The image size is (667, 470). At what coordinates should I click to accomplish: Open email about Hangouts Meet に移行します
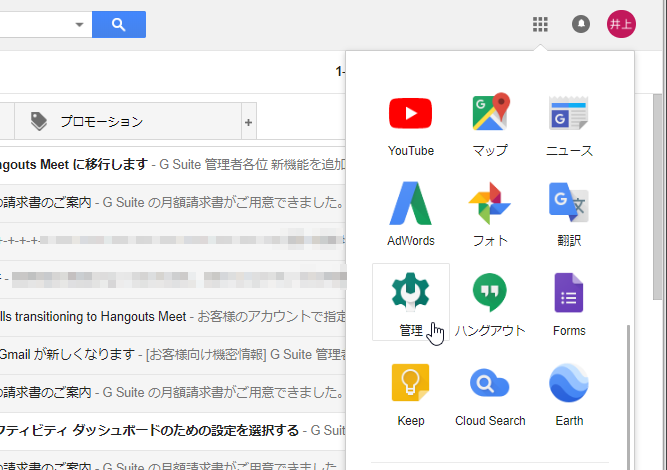(x=172, y=165)
